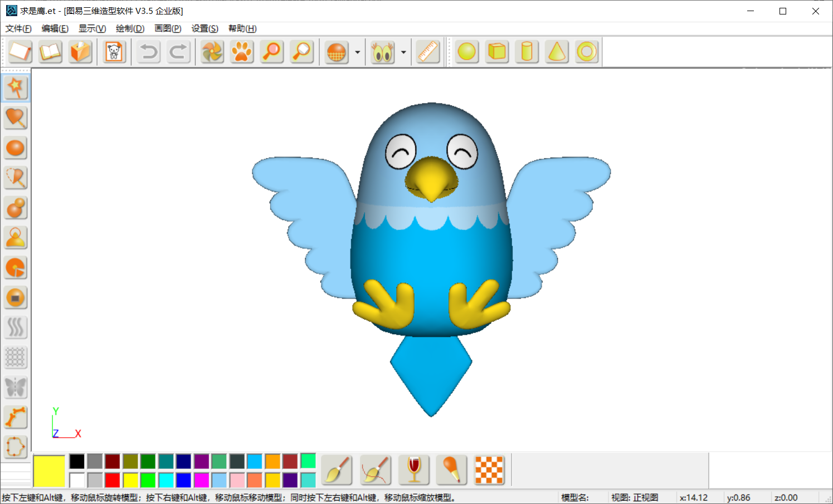Image resolution: width=833 pixels, height=504 pixels.
Task: Pick the cyan color swatch
Action: pyautogui.click(x=166, y=480)
